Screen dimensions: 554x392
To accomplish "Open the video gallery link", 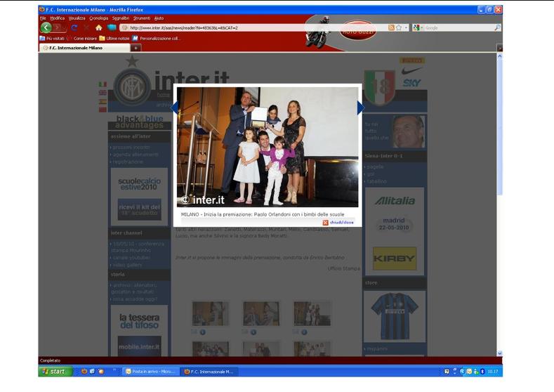I will [x=127, y=265].
